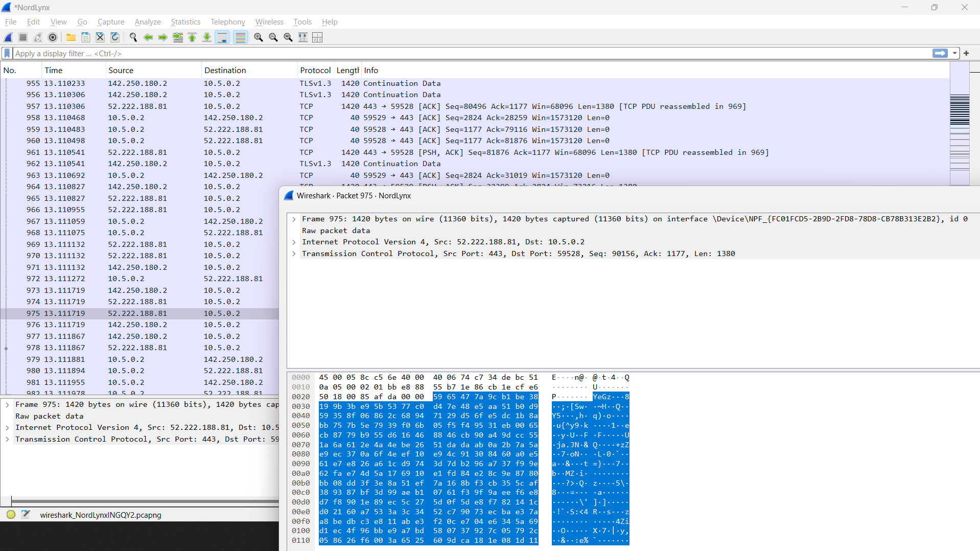
Task: Open the Go menu
Action: (x=82, y=22)
